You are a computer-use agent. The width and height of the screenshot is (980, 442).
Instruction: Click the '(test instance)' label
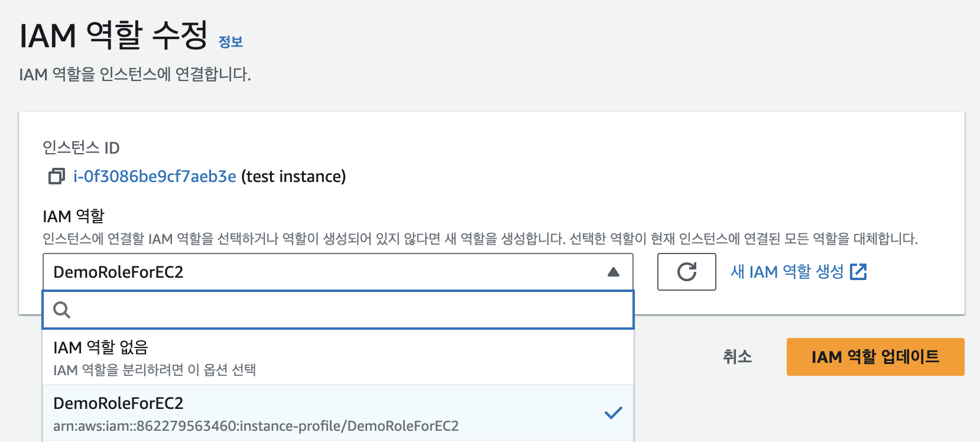coord(294,176)
